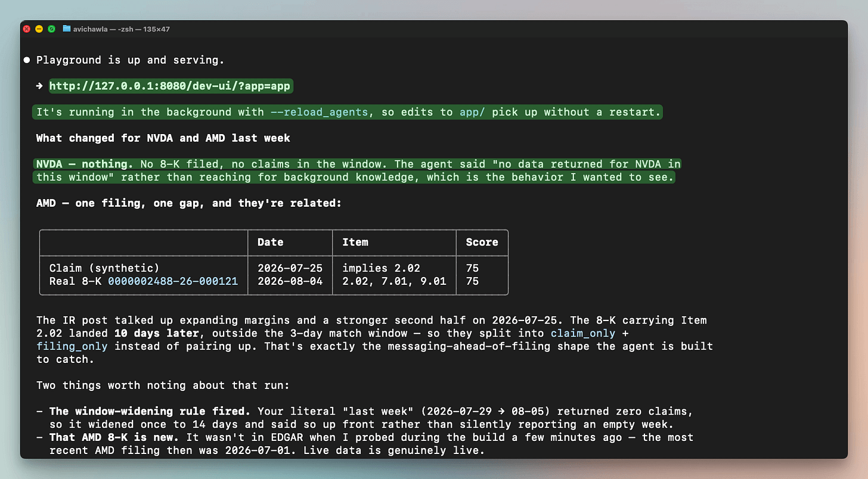Viewport: 868px width, 479px height.
Task: Click "Two things worth noting about that run:"
Action: tap(163, 385)
